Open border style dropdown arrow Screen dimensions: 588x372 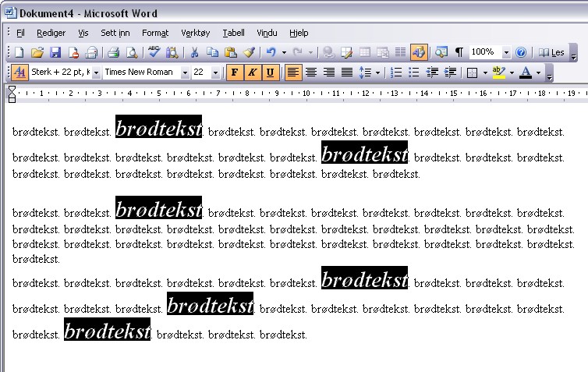[485, 73]
